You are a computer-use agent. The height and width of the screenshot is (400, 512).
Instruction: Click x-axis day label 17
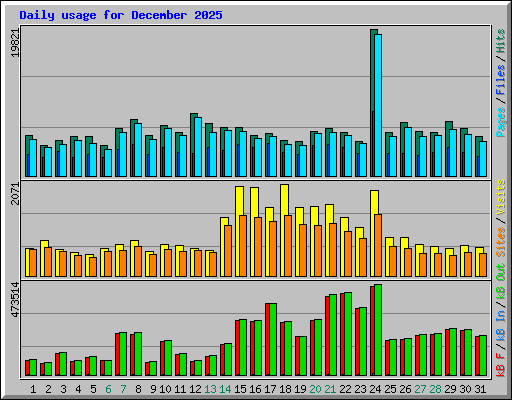coord(270,389)
